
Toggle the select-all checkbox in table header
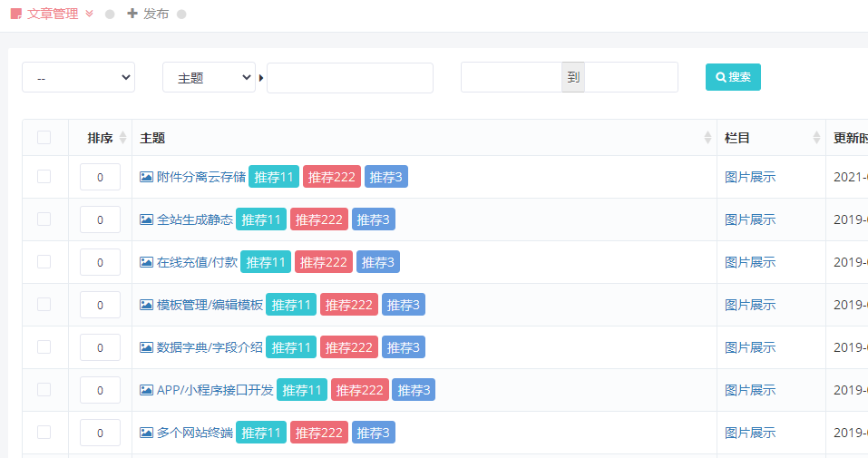(x=44, y=138)
